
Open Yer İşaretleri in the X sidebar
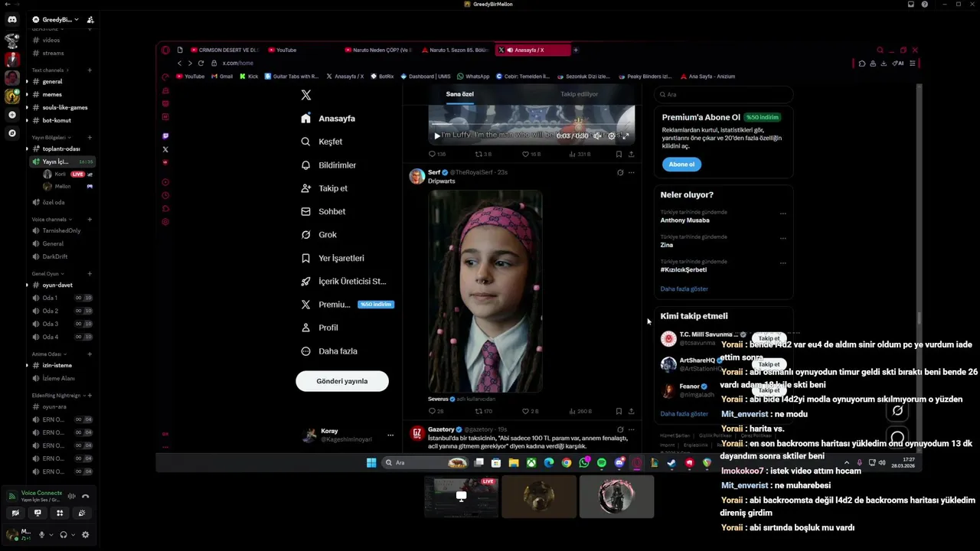click(332, 258)
